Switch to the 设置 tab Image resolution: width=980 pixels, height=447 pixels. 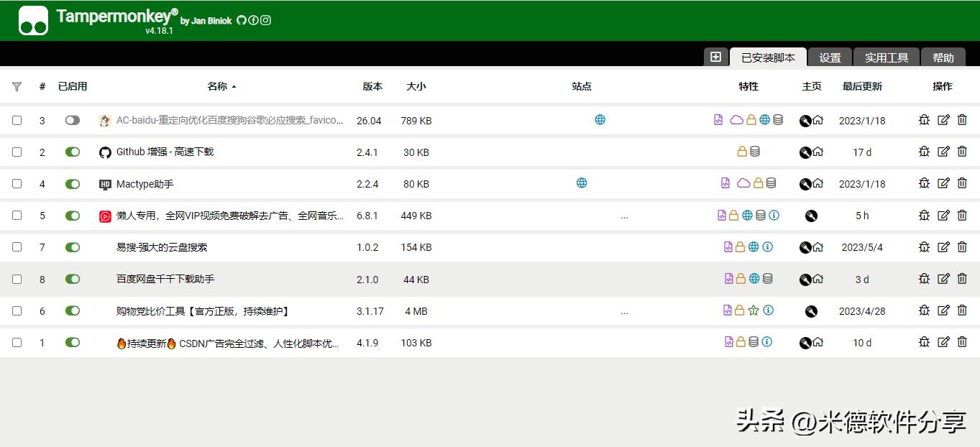point(829,57)
